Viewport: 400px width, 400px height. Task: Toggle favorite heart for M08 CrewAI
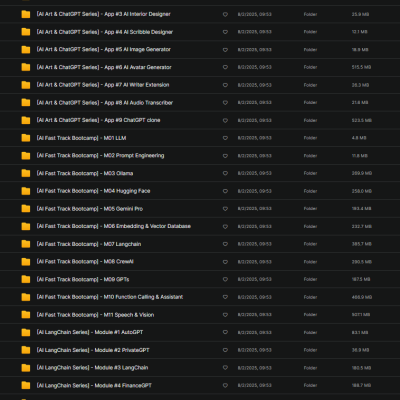pos(225,262)
